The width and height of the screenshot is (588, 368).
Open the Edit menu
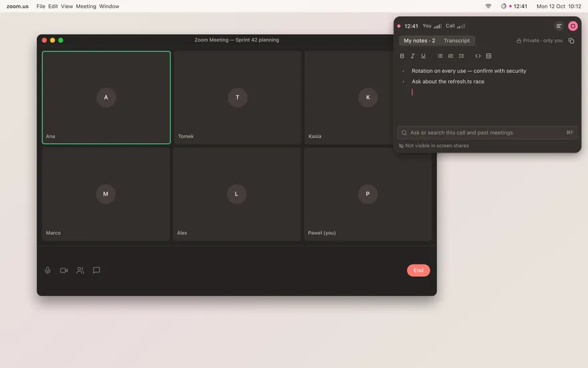pyautogui.click(x=53, y=6)
